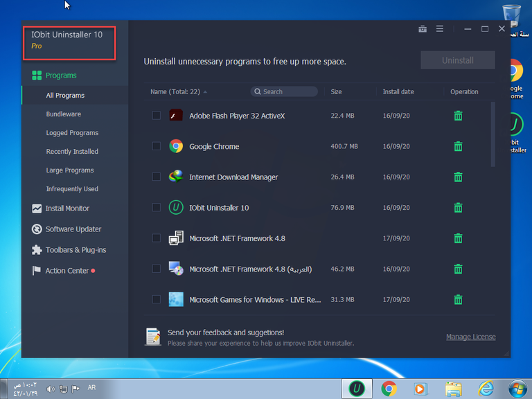Click the Microsoft Games for Windows program icon
This screenshot has height=399, width=532.
point(176,299)
